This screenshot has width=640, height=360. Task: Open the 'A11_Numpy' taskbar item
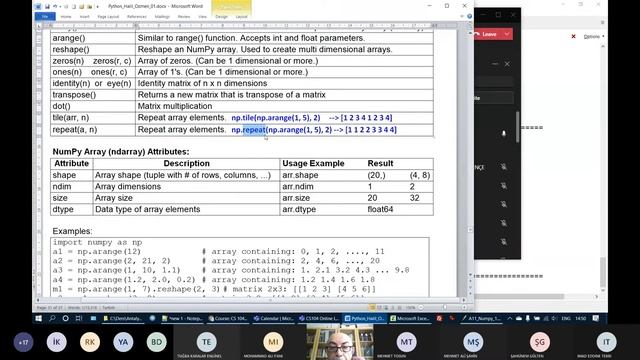(x=481, y=318)
